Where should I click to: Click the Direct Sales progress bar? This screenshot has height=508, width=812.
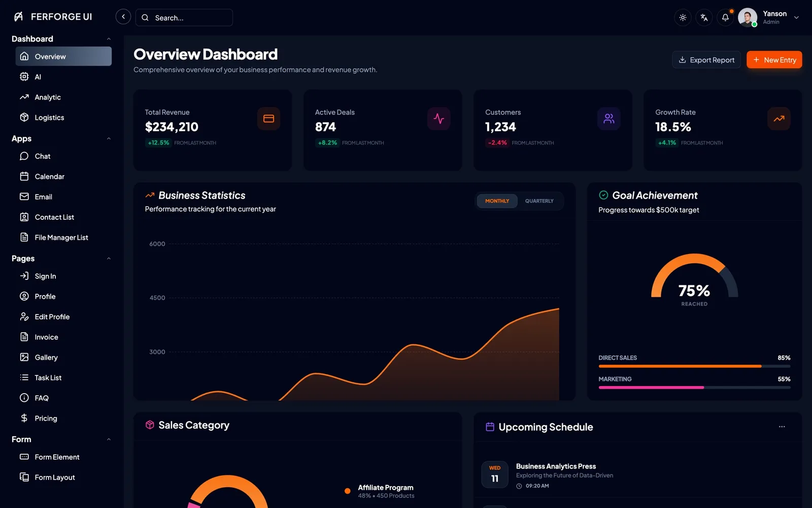pyautogui.click(x=694, y=366)
